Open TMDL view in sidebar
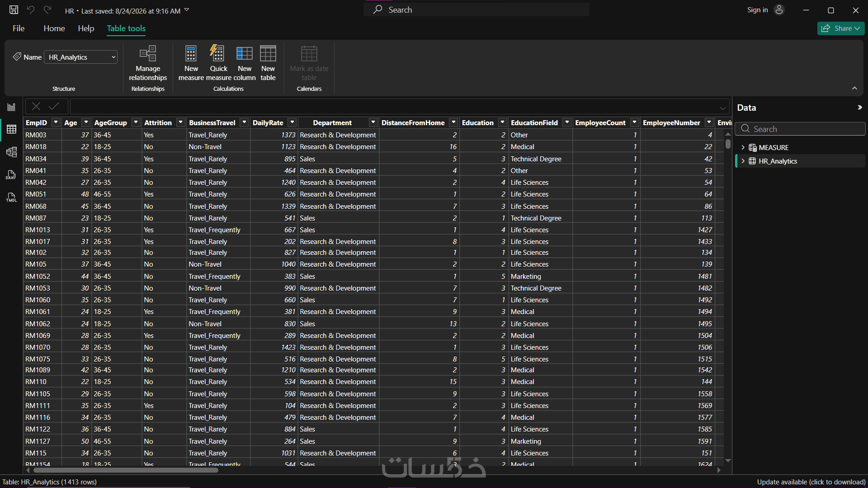This screenshot has width=868, height=488. [11, 197]
